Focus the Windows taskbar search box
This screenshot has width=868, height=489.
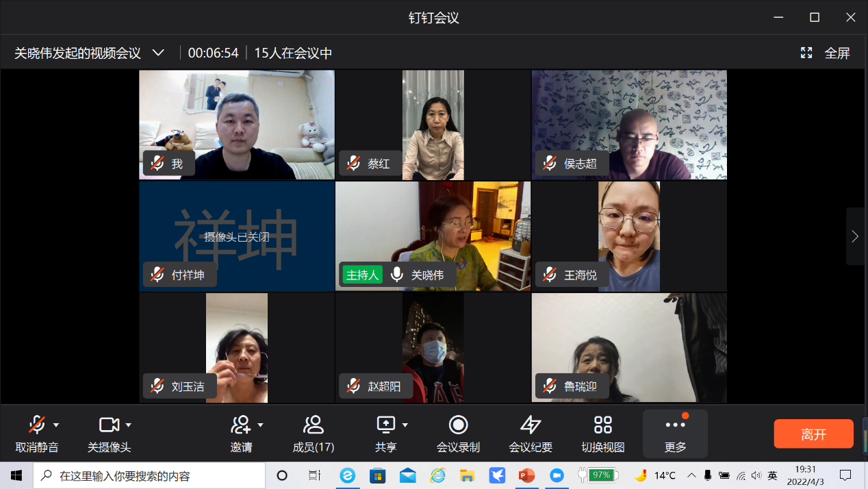point(149,475)
